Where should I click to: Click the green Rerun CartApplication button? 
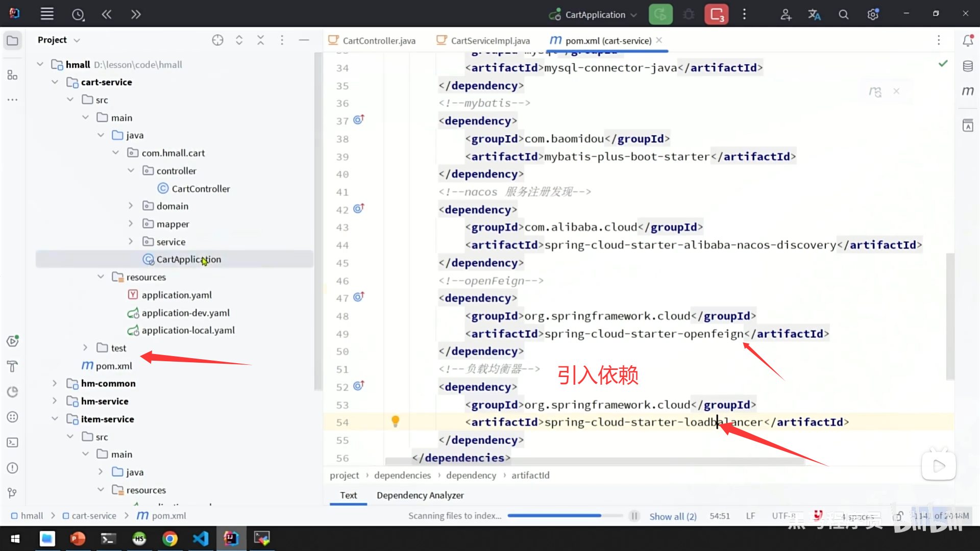point(660,14)
